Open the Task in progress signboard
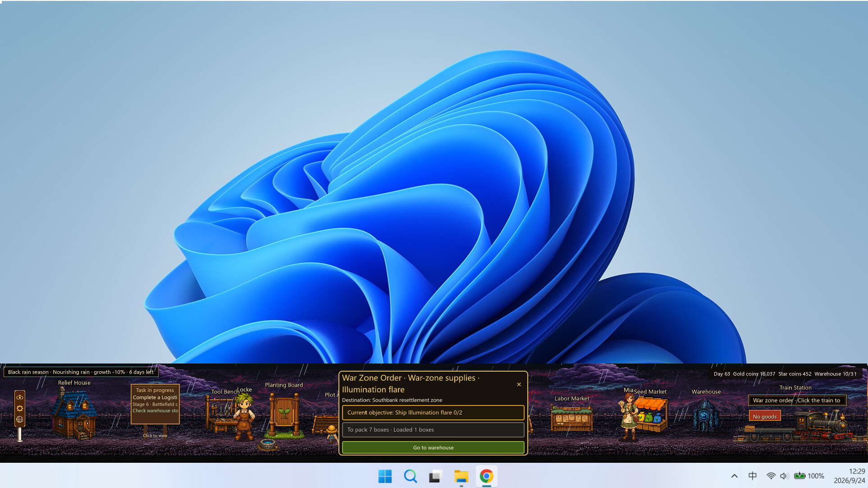This screenshot has width=868, height=488. coord(155,404)
